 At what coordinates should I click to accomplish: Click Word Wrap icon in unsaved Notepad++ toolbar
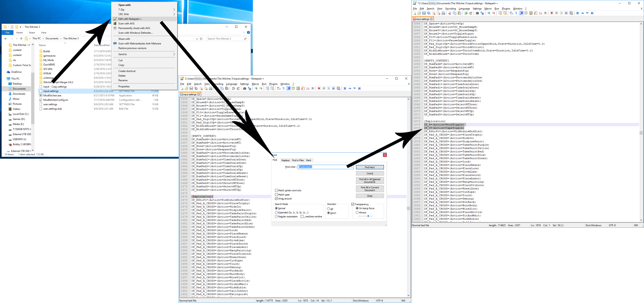click(511, 13)
